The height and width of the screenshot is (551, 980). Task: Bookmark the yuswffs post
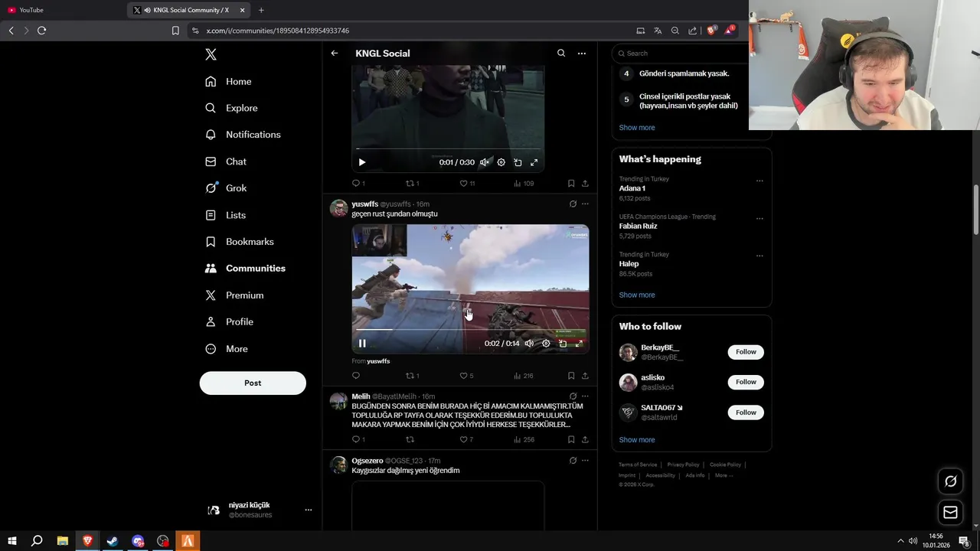pyautogui.click(x=571, y=376)
